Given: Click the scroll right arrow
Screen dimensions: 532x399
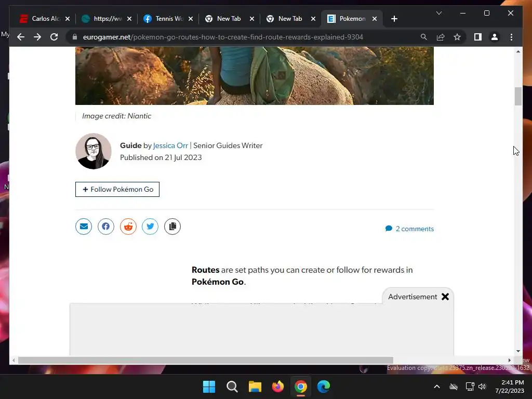Looking at the screenshot, I should (509, 361).
